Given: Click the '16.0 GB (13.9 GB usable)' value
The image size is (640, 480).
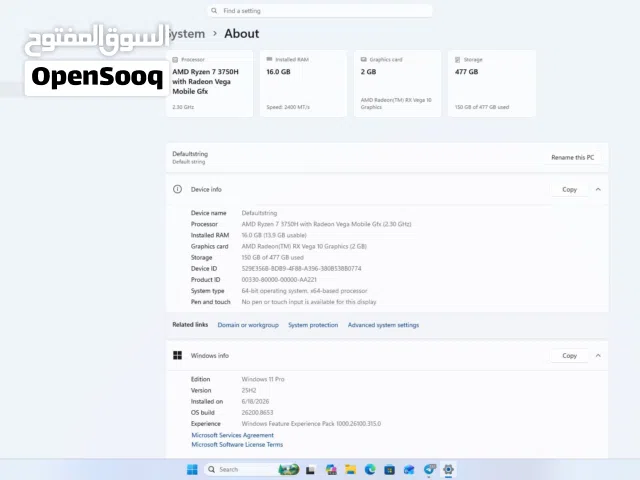Looking at the screenshot, I should pos(274,235).
